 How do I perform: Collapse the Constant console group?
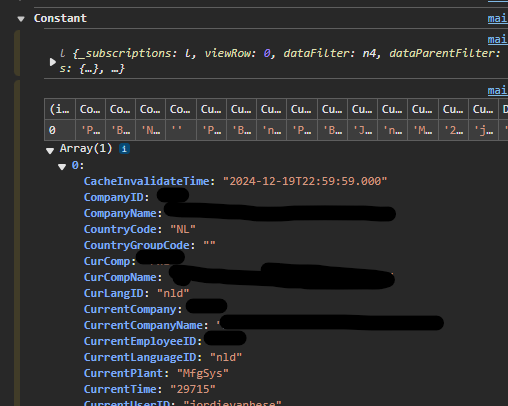click(x=21, y=19)
